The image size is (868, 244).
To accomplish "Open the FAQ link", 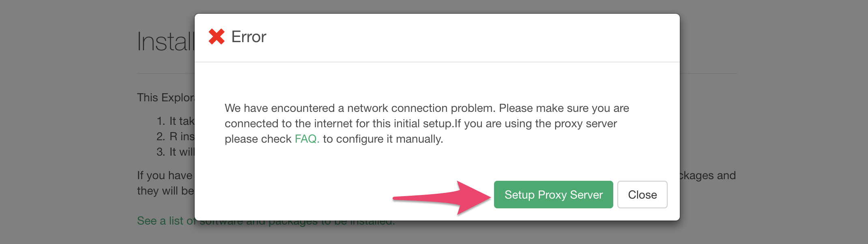I will [x=307, y=139].
